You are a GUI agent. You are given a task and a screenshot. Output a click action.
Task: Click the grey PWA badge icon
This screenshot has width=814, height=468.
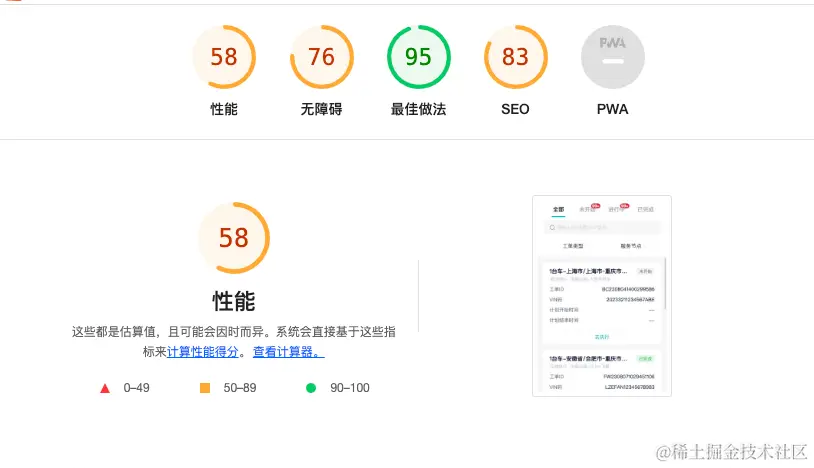[613, 57]
